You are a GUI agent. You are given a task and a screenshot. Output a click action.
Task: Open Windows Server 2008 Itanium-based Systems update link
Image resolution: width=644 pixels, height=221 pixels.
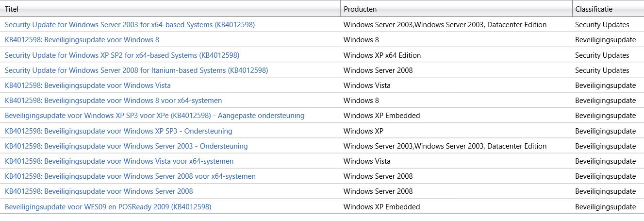click(136, 70)
